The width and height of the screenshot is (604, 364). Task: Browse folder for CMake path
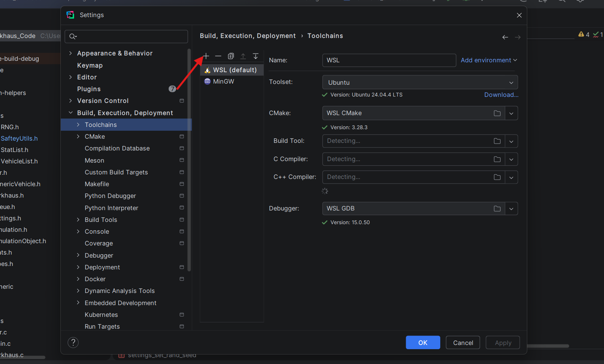tap(497, 113)
